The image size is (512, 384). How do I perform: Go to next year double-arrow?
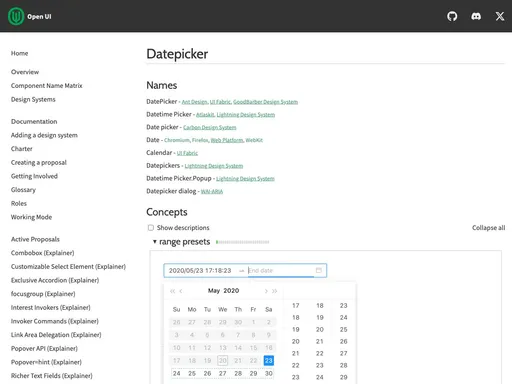coord(274,291)
